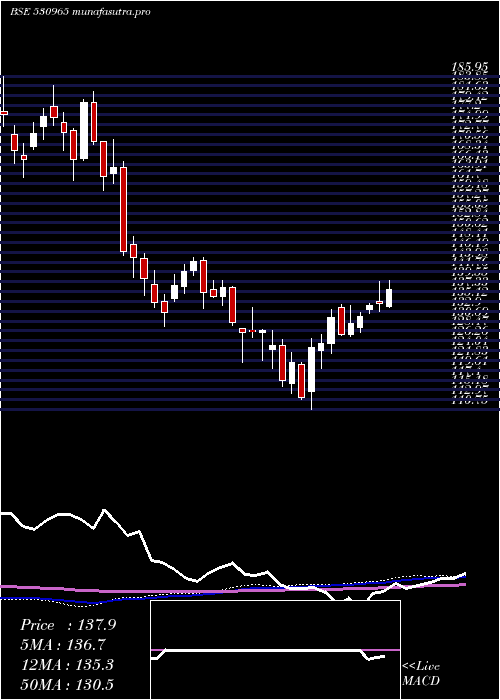Click the 'Price : 137.9' readout
This screenshot has width=500, height=700.
[x=68, y=625]
